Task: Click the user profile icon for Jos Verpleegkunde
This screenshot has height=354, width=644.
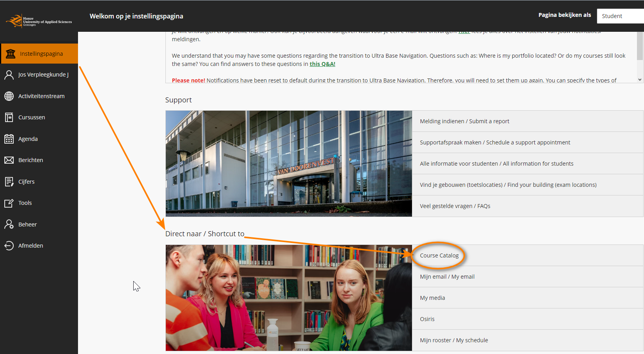Action: [9, 75]
